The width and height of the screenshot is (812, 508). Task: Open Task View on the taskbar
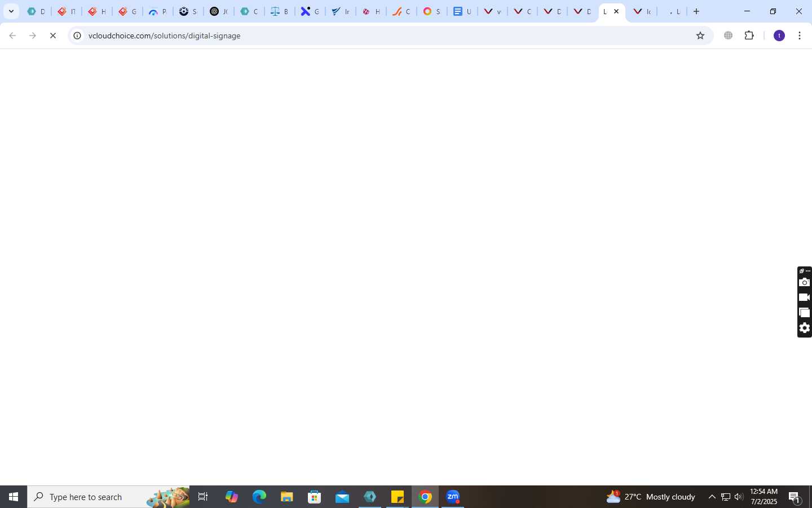point(203,497)
